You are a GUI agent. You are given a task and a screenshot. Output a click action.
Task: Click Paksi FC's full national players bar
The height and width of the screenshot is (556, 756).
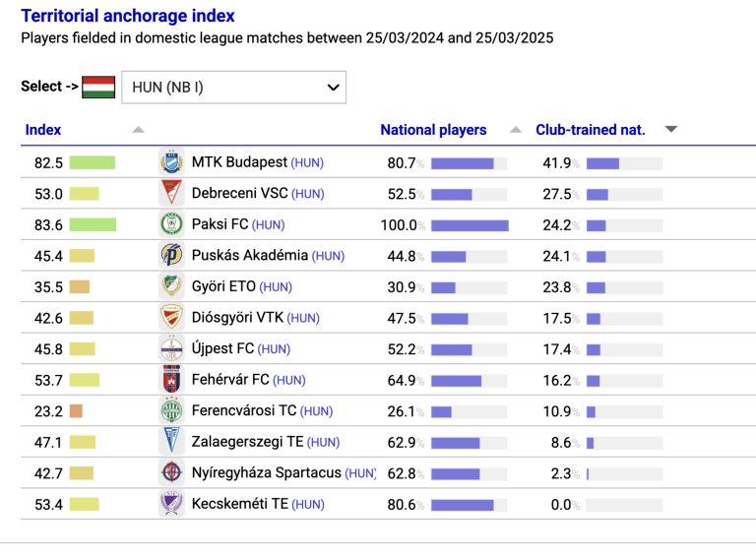pyautogui.click(x=470, y=225)
